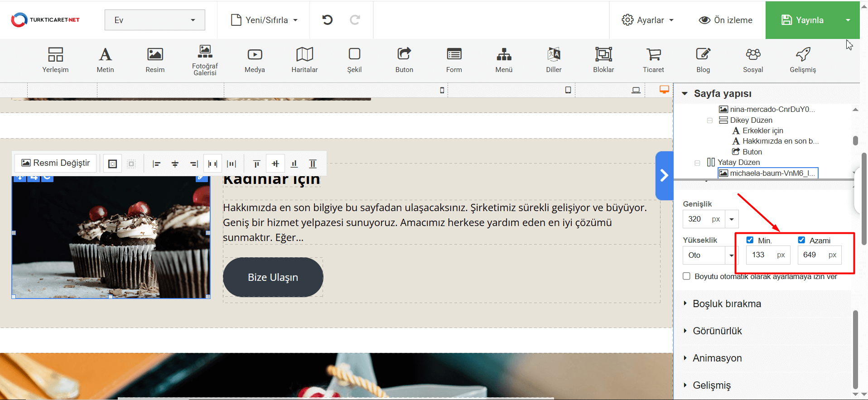Click the Bize Ulaşın button

(x=273, y=277)
